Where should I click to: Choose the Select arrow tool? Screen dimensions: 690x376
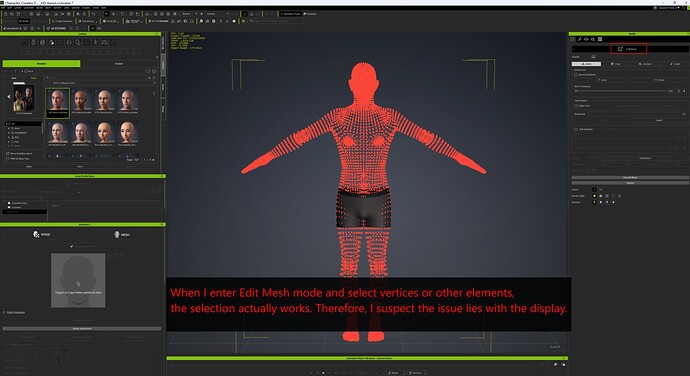[x=106, y=14]
